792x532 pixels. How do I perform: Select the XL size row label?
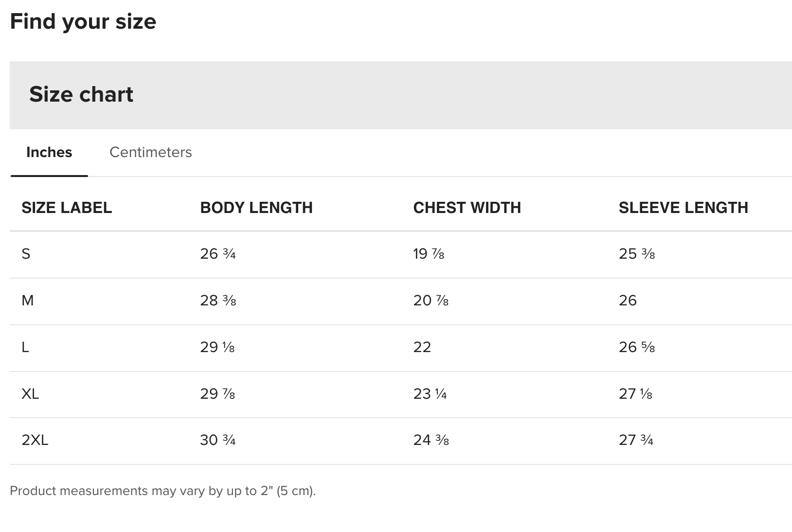(30, 393)
